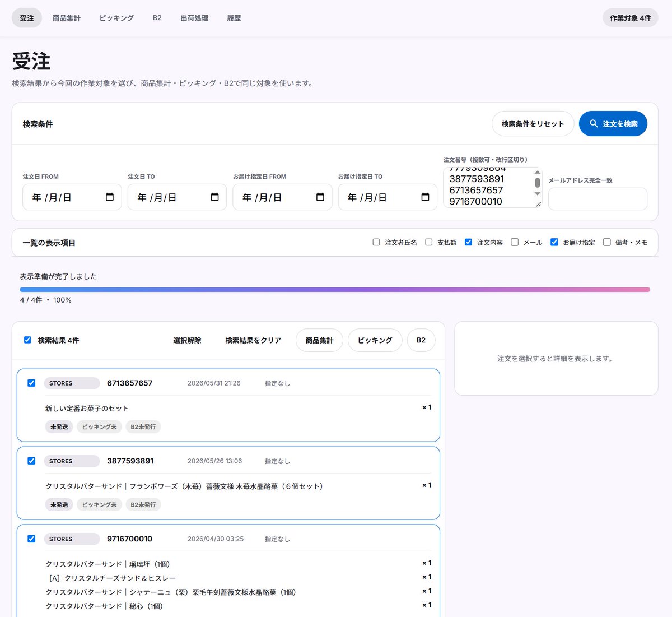Image resolution: width=672 pixels, height=617 pixels.
Task: Uncheck order 3877593891 checkbox
Action: tap(31, 461)
